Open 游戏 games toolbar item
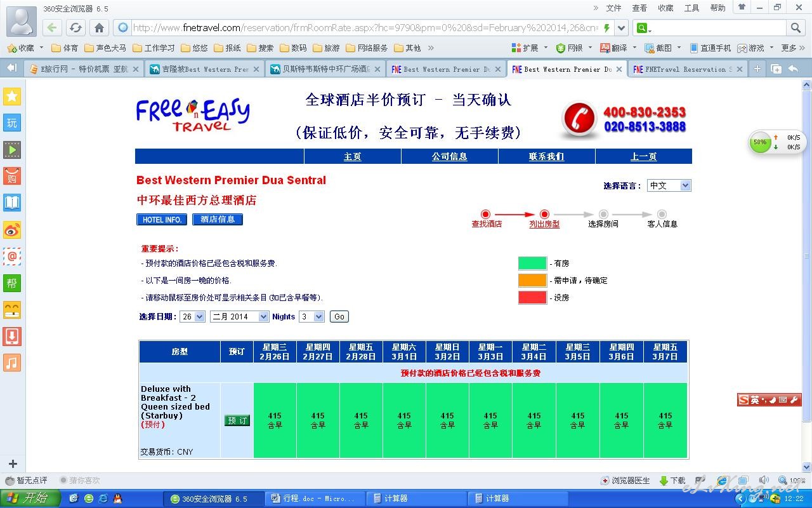812x508 pixels. click(750, 48)
